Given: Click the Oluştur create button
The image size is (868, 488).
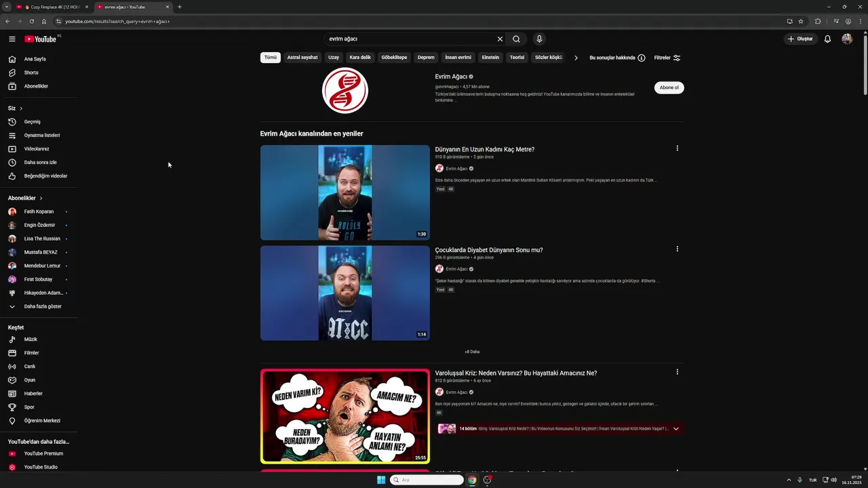Looking at the screenshot, I should (x=800, y=39).
